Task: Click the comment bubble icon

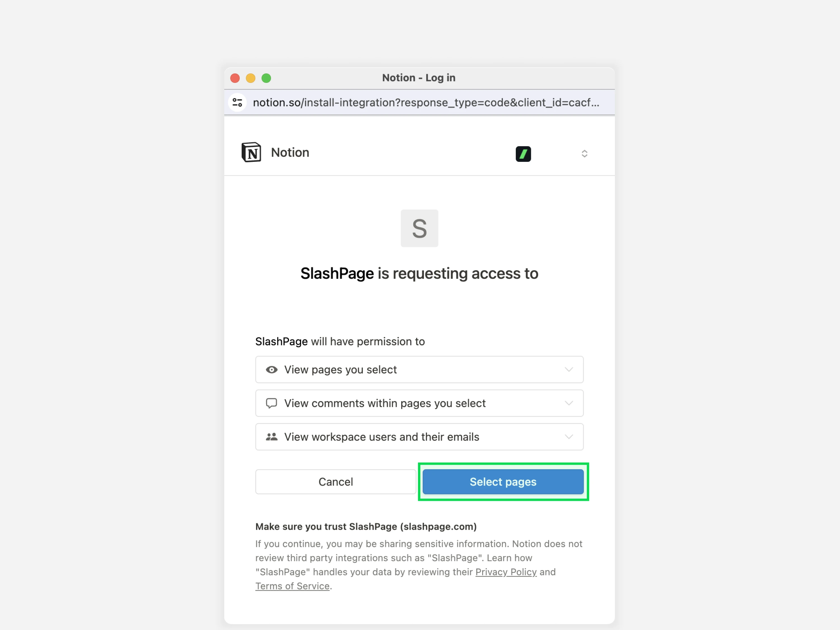Action: click(x=272, y=403)
